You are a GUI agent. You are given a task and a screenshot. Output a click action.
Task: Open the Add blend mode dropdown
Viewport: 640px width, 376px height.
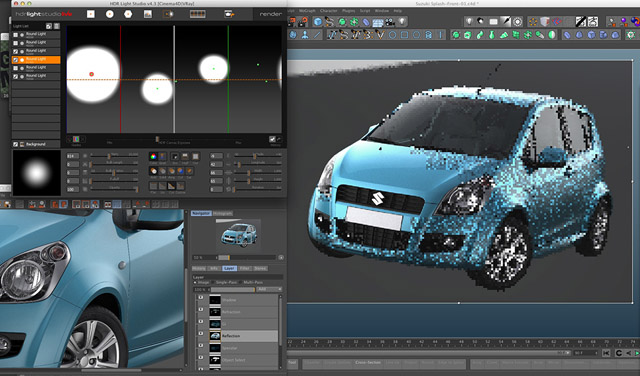269,289
